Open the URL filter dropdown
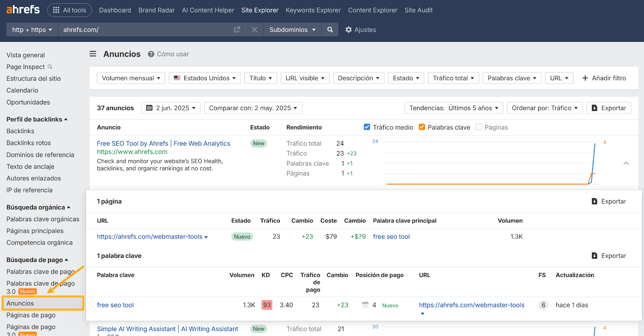The image size is (644, 336). tap(559, 78)
